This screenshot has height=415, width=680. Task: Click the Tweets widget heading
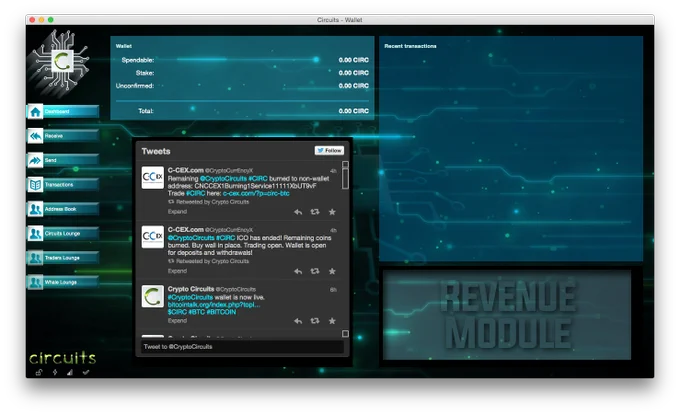pyautogui.click(x=156, y=151)
